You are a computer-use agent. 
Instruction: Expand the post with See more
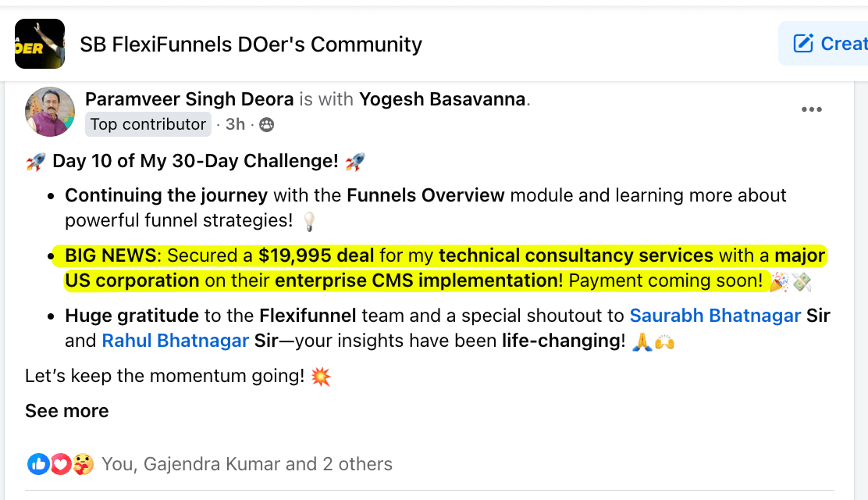point(66,410)
